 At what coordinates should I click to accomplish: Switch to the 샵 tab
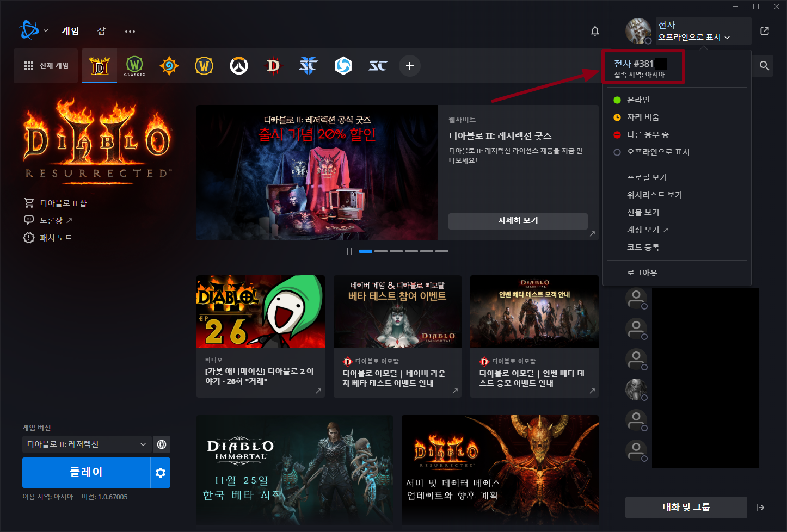pos(102,31)
